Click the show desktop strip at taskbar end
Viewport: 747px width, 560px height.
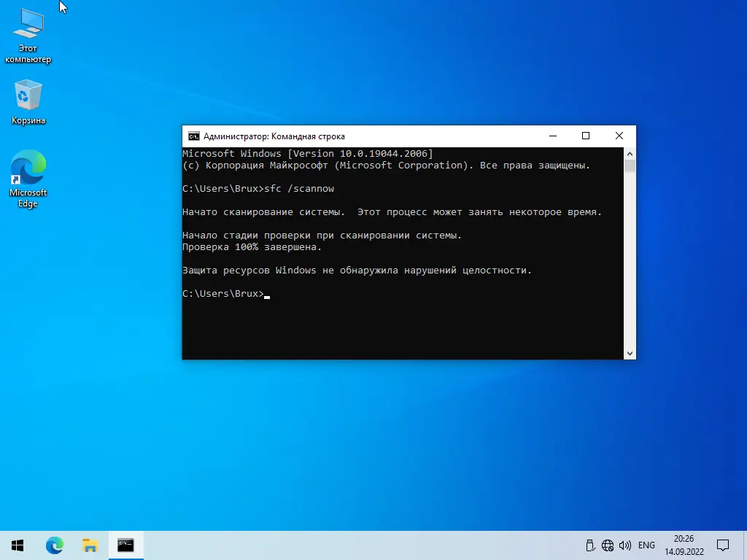coord(745,545)
